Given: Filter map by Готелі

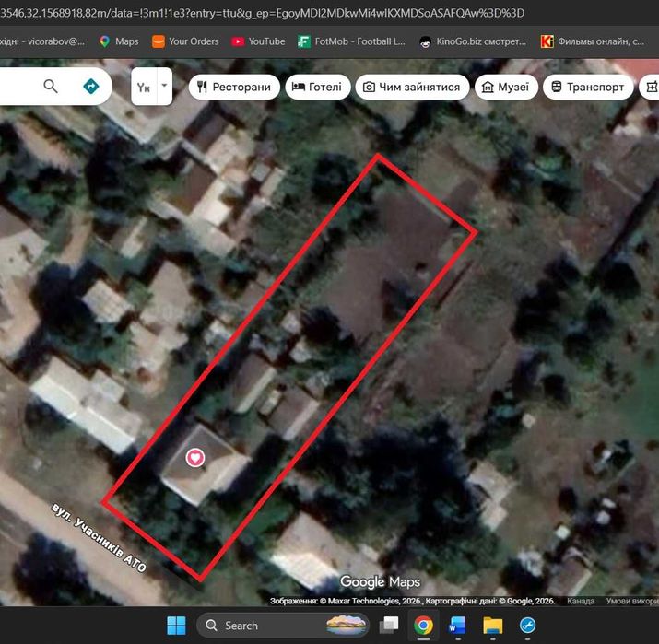Looking at the screenshot, I should point(317,87).
